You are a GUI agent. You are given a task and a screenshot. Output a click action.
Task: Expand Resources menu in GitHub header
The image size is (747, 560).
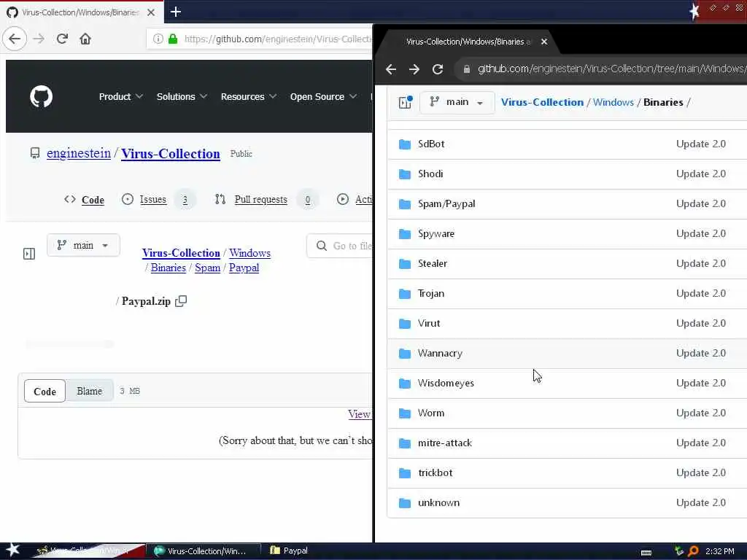tap(248, 97)
